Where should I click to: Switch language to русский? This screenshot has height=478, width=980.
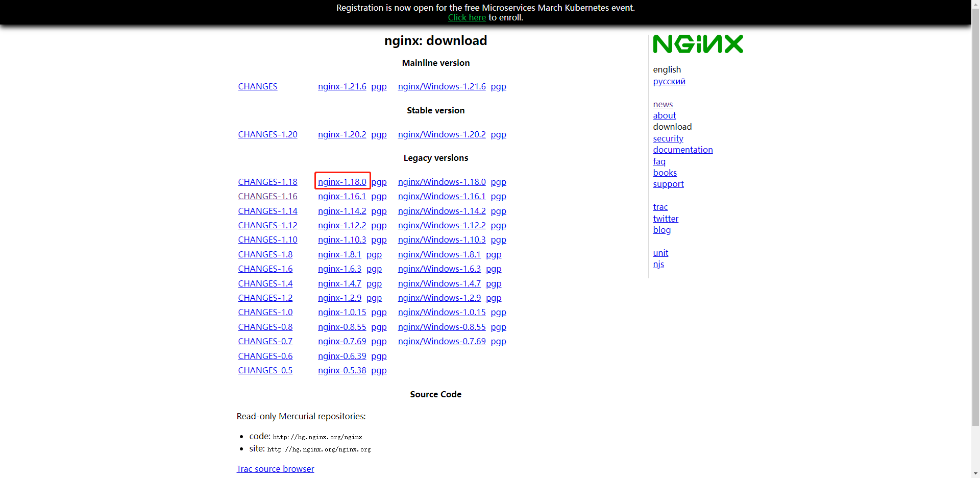[x=669, y=81]
